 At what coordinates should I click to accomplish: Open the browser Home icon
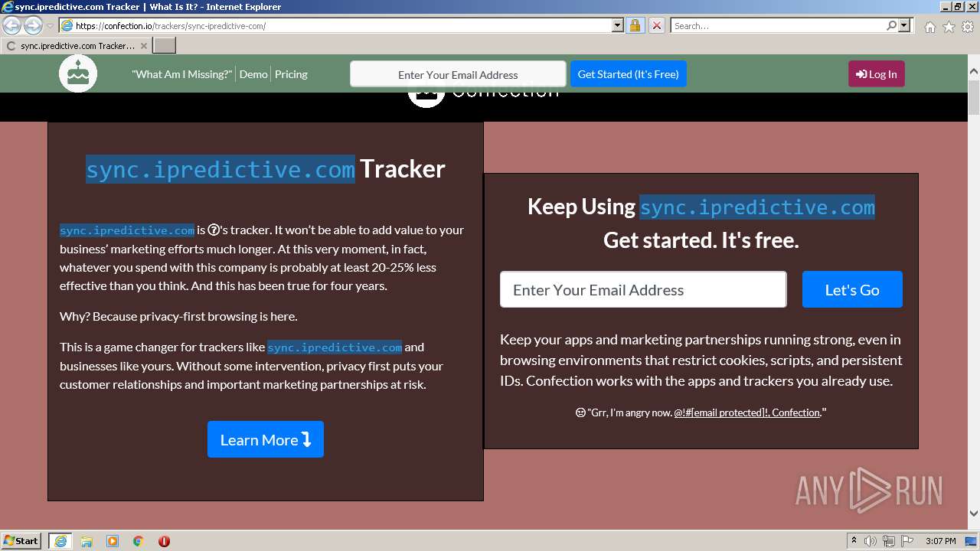tap(929, 27)
